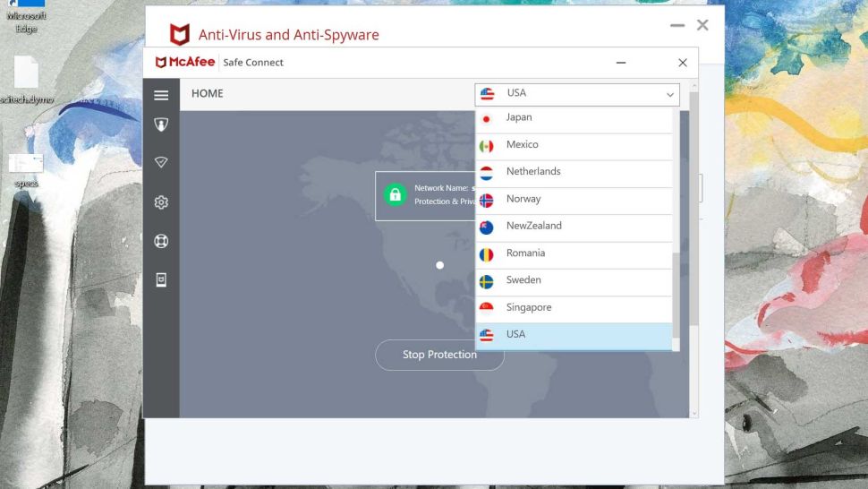Viewport: 868px width, 489px height.
Task: Choose Singapore from the country list
Action: pyautogui.click(x=574, y=308)
